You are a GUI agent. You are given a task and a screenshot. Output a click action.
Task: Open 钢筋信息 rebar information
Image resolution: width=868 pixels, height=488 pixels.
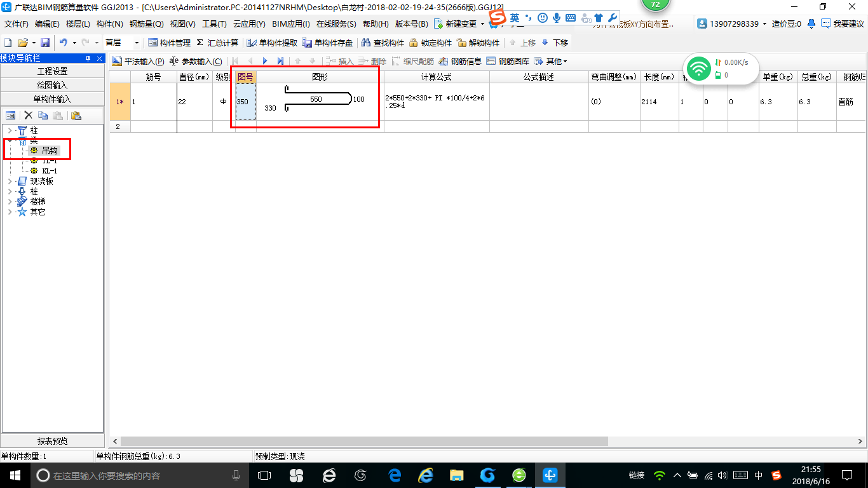point(460,61)
